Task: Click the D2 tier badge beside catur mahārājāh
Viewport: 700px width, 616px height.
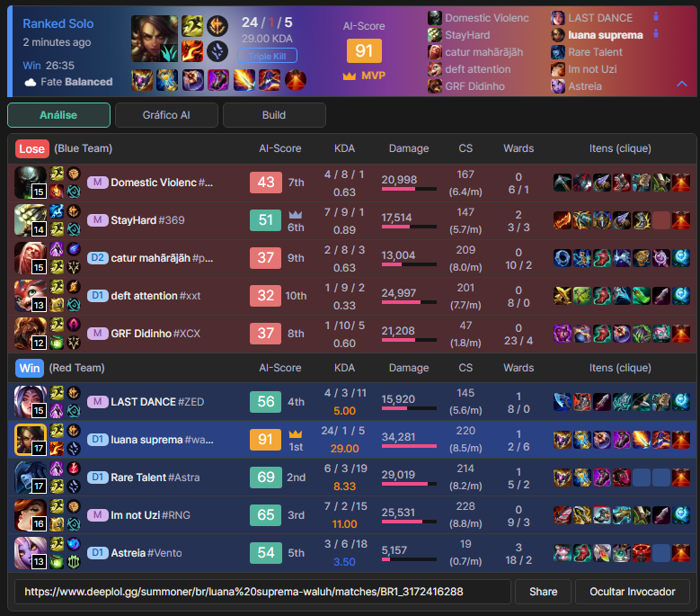Action: (98, 258)
